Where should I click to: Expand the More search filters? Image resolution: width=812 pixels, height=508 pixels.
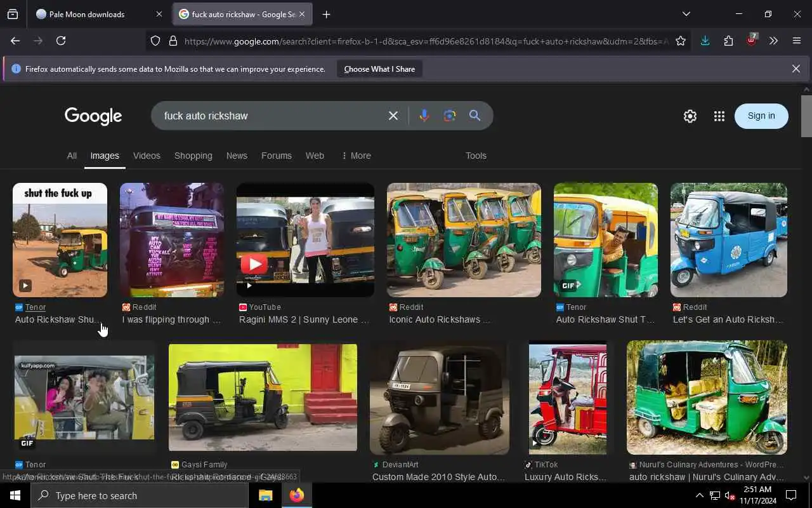pyautogui.click(x=357, y=156)
